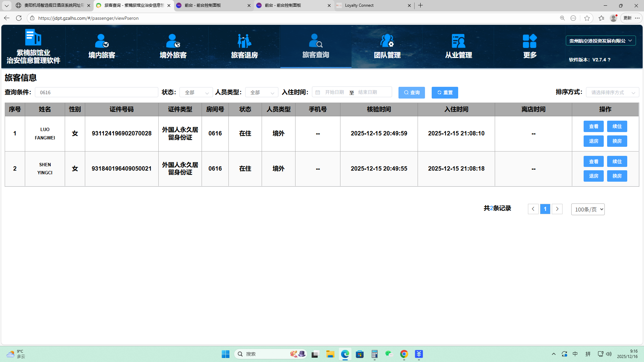Open the 境外旅客 foreign guest icon
This screenshot has width=644, height=362.
(173, 41)
